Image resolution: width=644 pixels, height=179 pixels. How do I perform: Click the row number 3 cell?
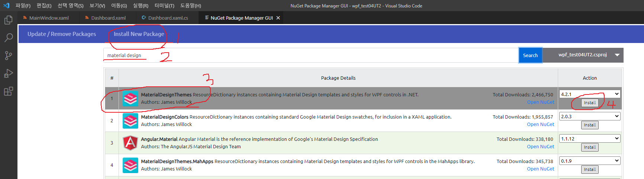click(112, 143)
